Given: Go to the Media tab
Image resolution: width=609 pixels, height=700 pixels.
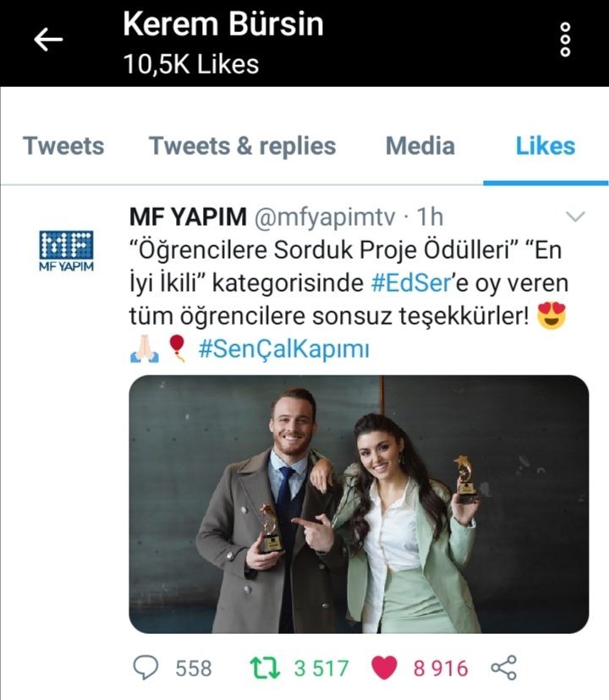Looking at the screenshot, I should pos(420,146).
